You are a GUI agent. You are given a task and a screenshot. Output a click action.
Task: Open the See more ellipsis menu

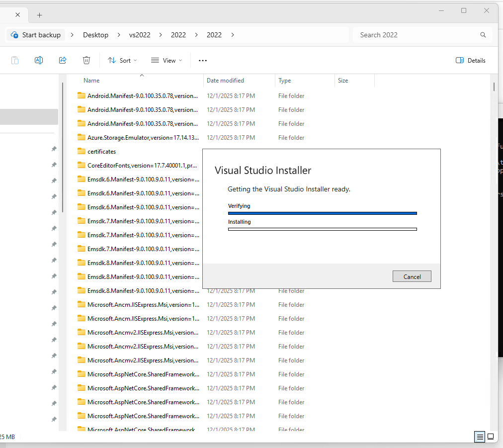[x=203, y=60]
